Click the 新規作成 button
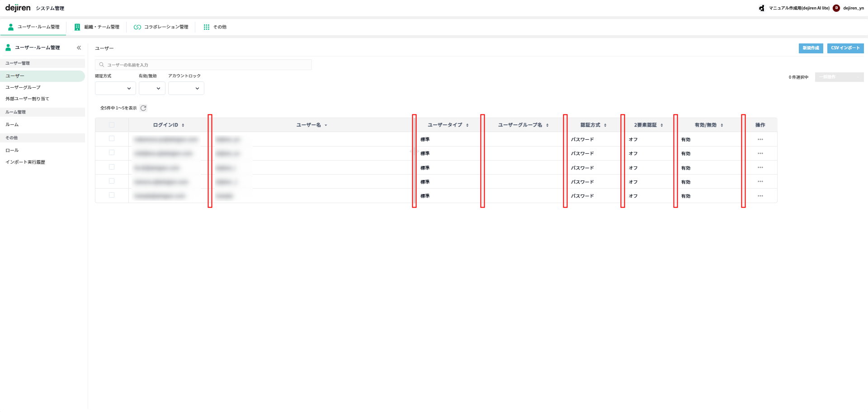Viewport: 868px width, 412px height. pos(811,48)
